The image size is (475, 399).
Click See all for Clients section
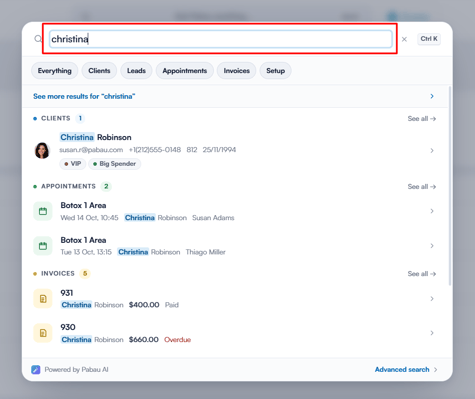[422, 119]
